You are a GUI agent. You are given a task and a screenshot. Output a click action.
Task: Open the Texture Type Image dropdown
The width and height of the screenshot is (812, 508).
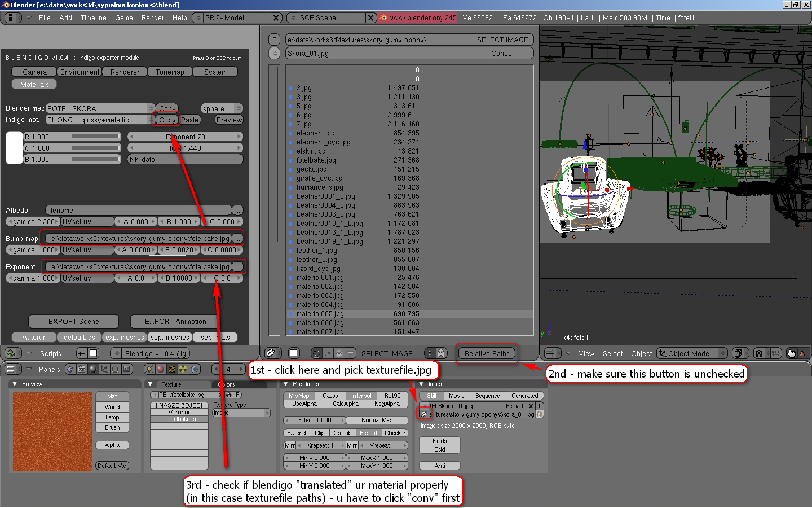click(241, 413)
